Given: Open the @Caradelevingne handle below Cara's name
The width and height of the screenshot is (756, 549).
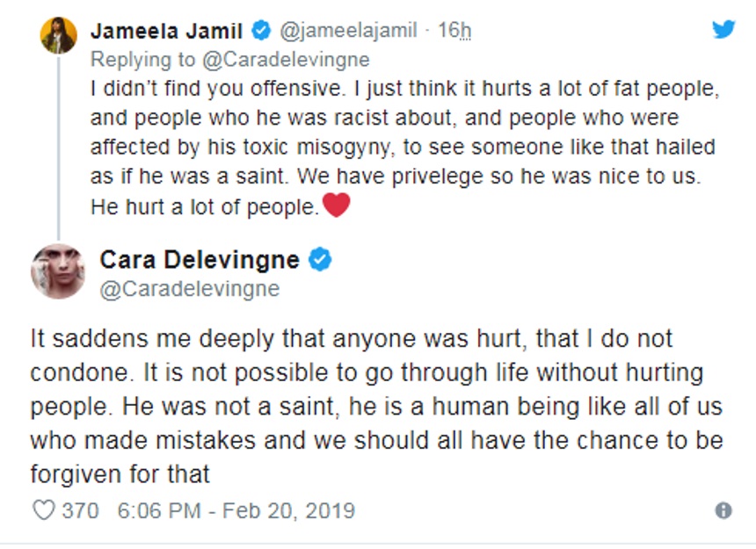Looking at the screenshot, I should click(x=189, y=289).
